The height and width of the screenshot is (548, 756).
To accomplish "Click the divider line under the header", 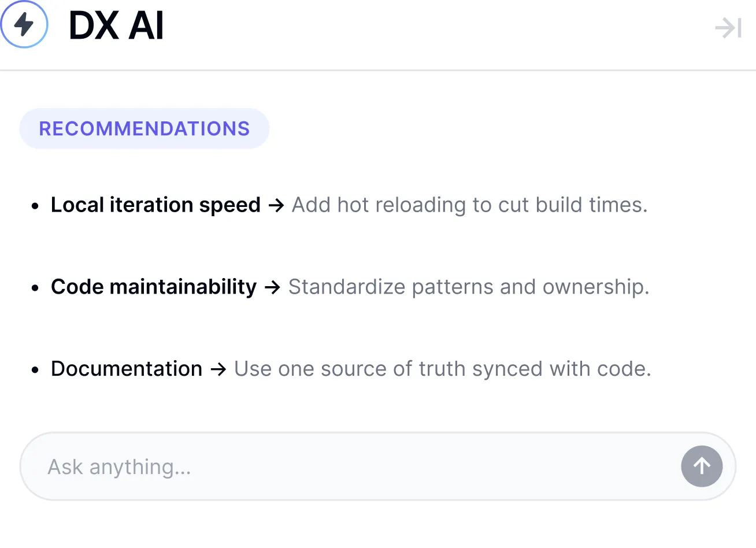I will tap(378, 71).
